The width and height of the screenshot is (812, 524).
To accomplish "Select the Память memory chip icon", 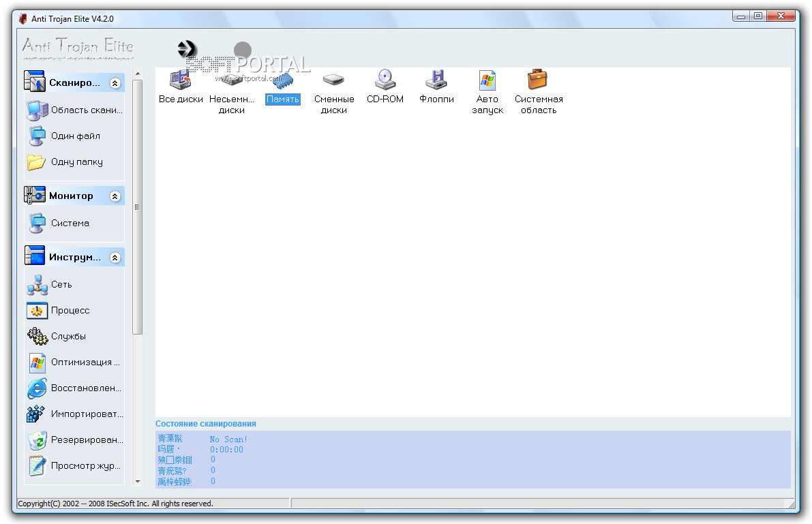I will click(x=283, y=81).
